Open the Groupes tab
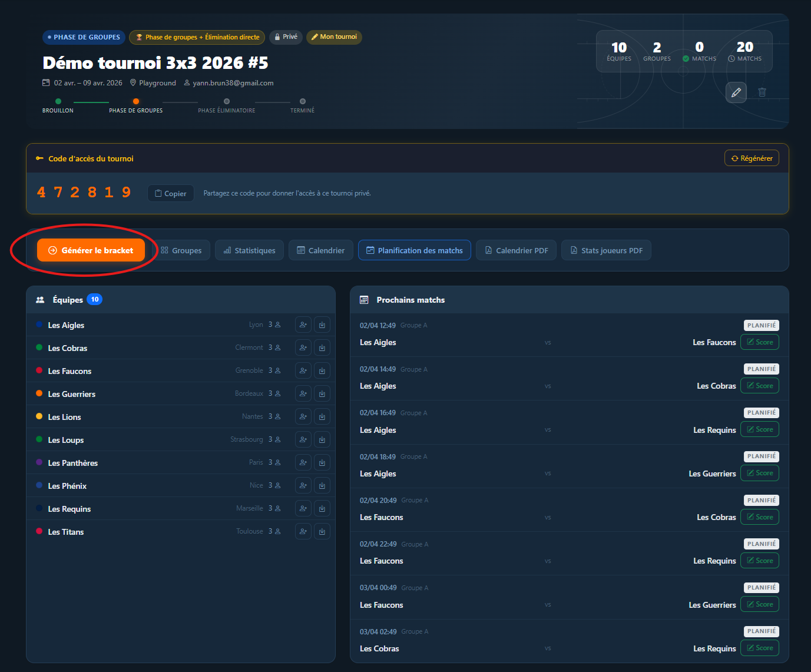Screen dimensions: 811x672 (x=181, y=250)
